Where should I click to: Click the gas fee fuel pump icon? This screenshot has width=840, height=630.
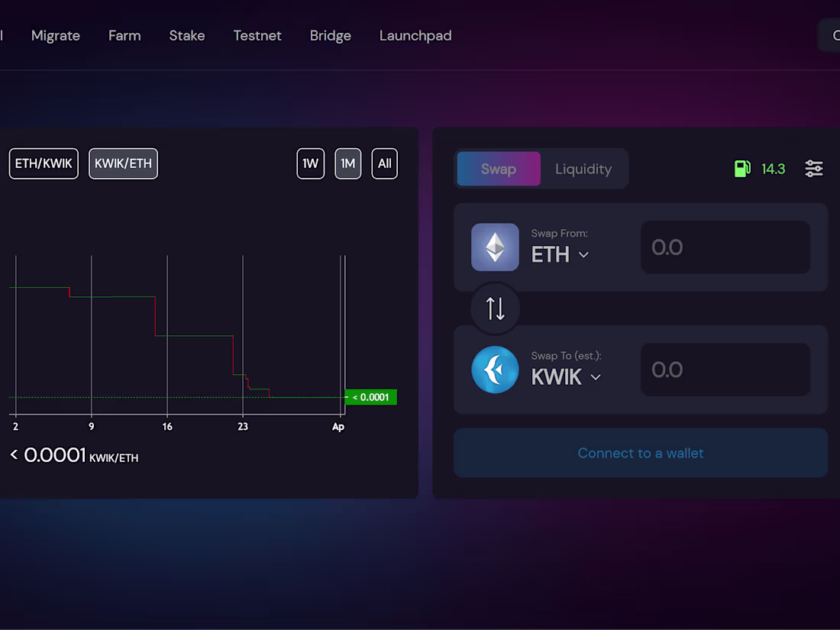743,168
